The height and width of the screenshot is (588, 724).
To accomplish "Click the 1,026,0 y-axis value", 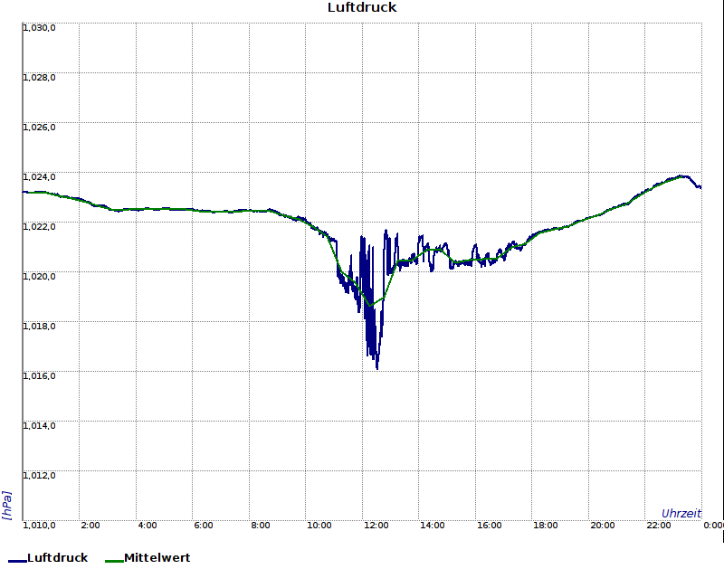I will [x=39, y=128].
